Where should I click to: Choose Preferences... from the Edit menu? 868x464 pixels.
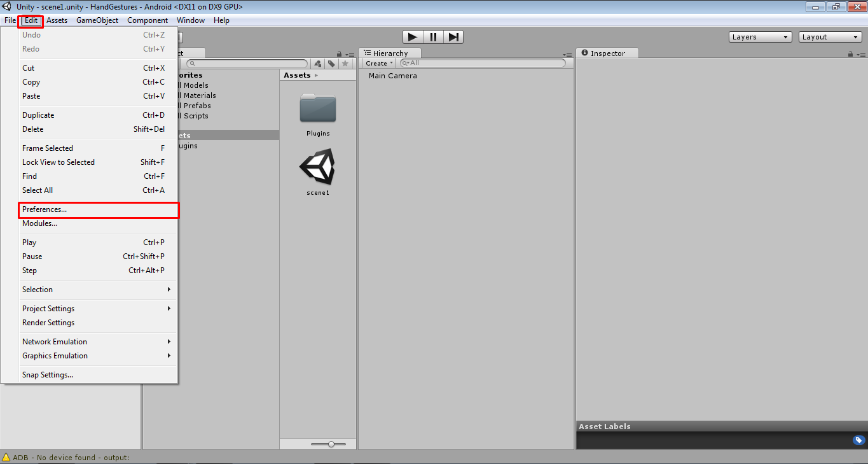click(99, 209)
